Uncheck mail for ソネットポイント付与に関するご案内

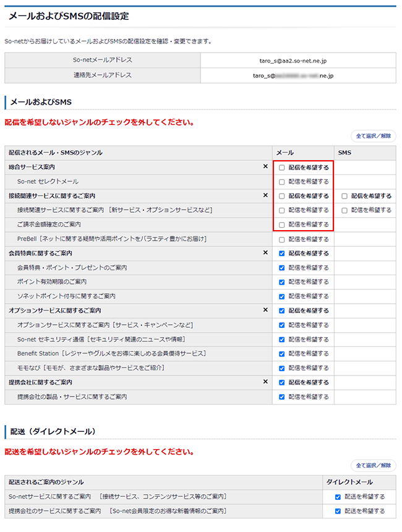coord(282,296)
